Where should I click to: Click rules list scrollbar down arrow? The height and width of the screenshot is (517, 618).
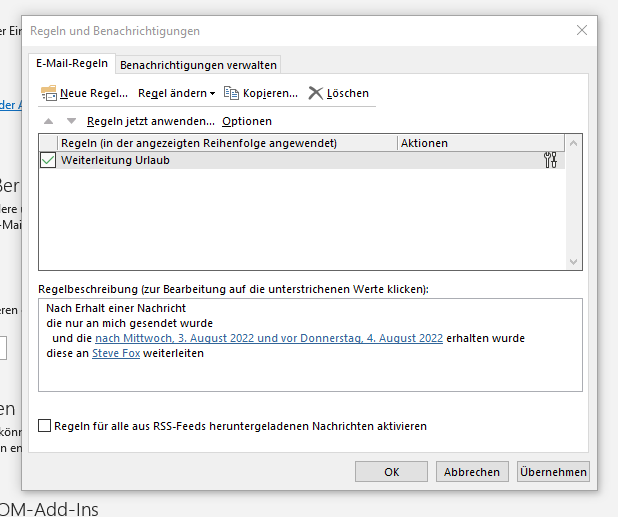pyautogui.click(x=573, y=262)
